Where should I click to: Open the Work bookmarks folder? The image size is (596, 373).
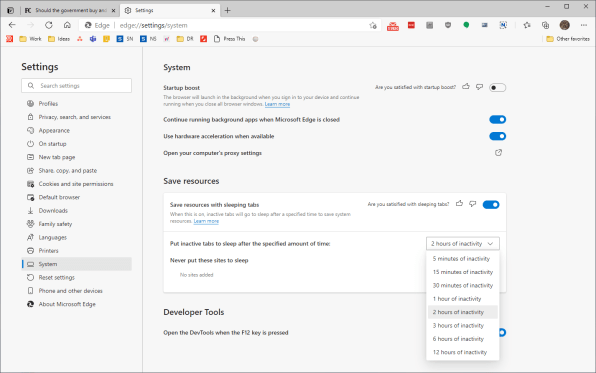30,39
